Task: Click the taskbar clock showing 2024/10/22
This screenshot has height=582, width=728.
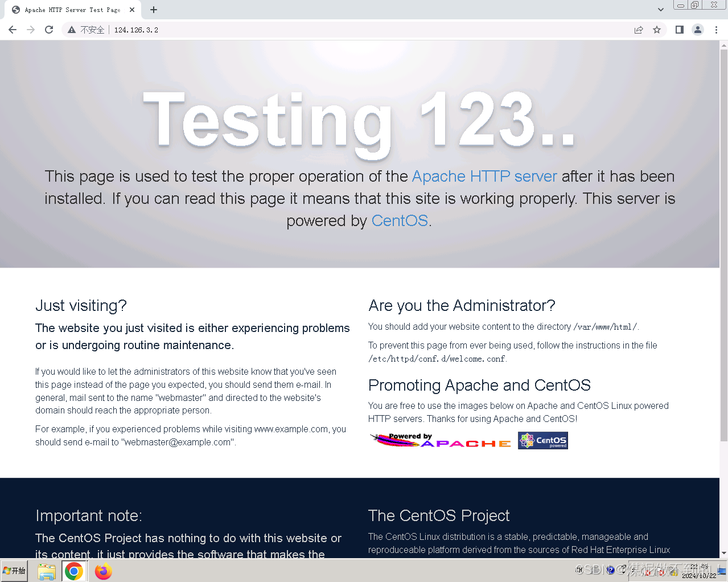Action: click(x=700, y=572)
